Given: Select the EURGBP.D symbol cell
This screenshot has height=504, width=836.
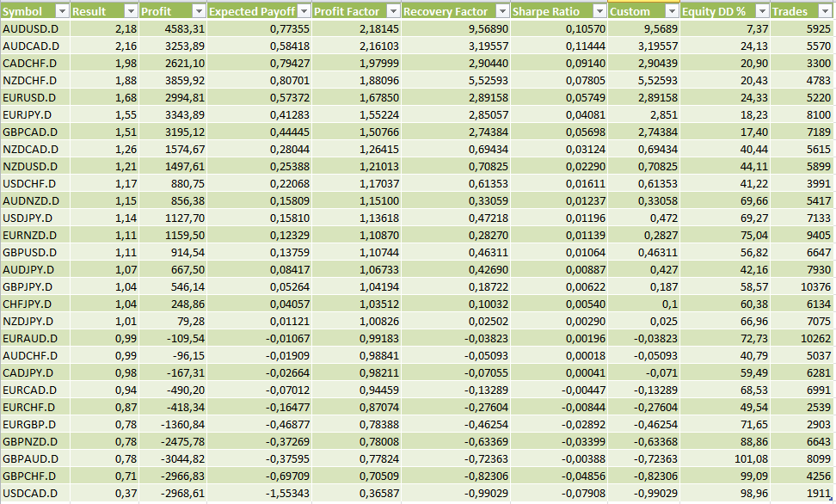Looking at the screenshot, I should [x=35, y=425].
